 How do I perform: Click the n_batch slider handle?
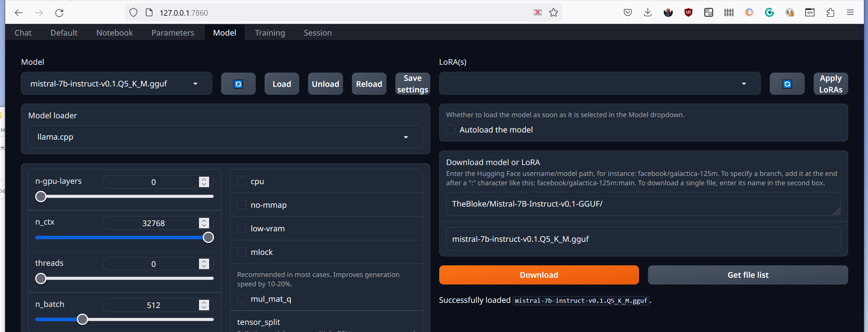(x=82, y=320)
